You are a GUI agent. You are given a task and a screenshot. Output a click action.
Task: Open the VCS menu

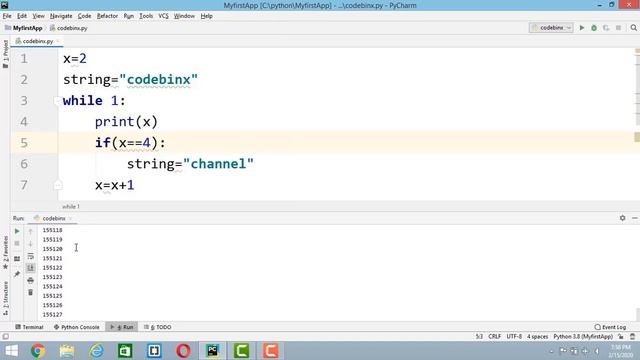[163, 16]
